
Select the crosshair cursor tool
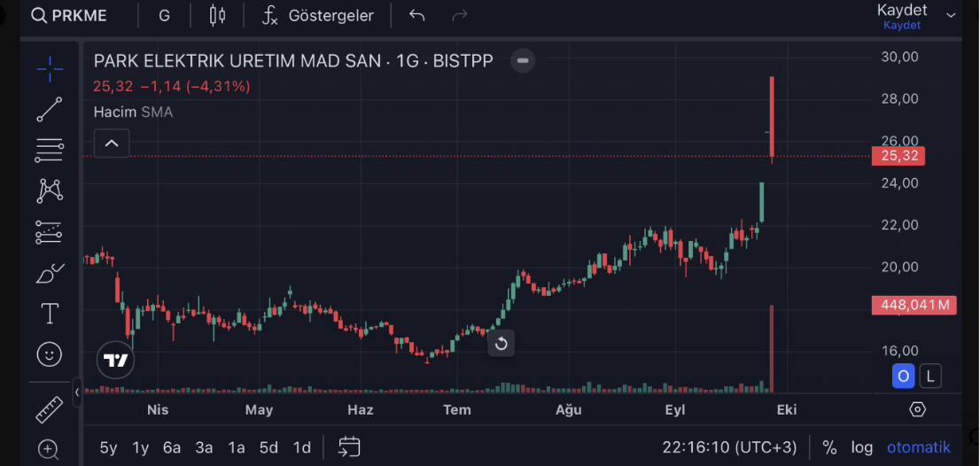(x=50, y=69)
